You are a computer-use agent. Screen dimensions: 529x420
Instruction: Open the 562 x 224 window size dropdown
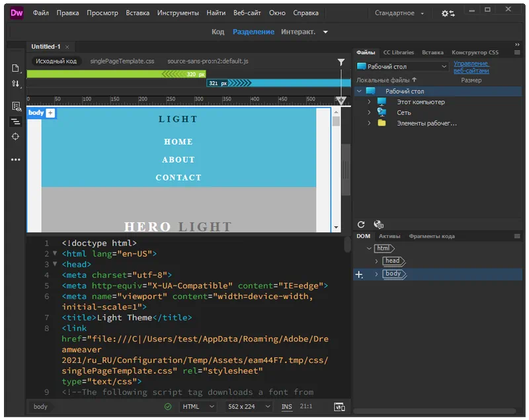[249, 407]
